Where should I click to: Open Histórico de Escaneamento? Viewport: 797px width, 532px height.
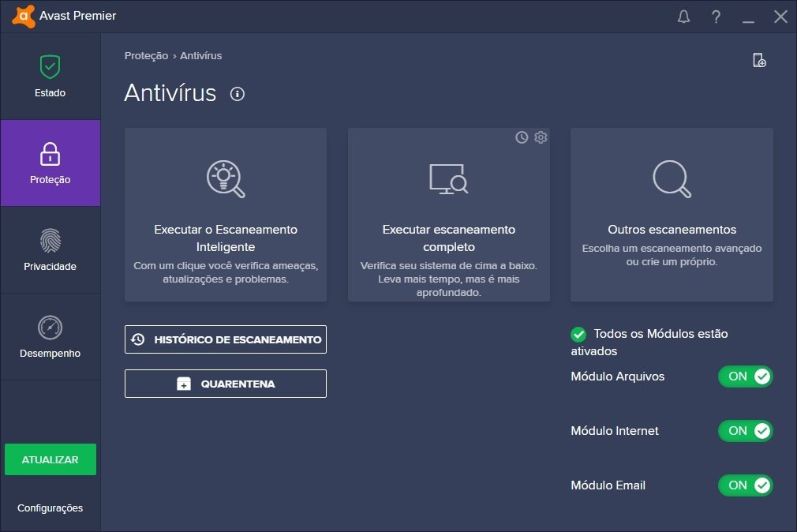tap(225, 339)
